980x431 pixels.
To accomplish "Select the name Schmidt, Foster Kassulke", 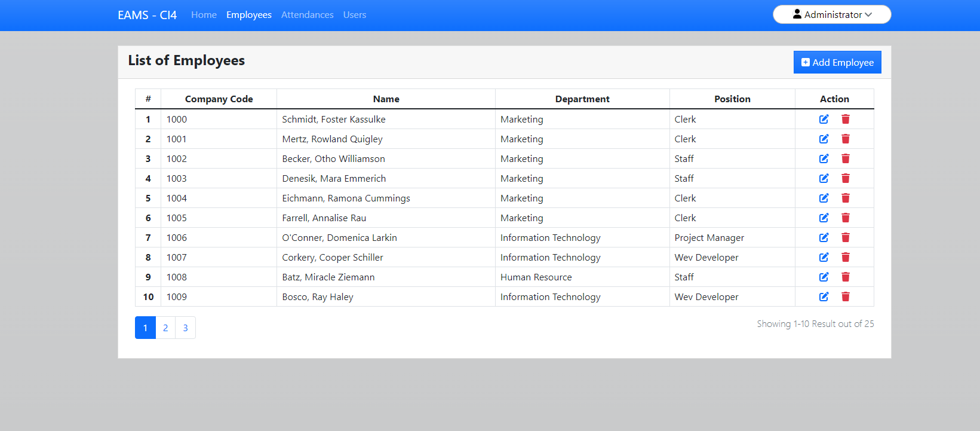I will (334, 120).
